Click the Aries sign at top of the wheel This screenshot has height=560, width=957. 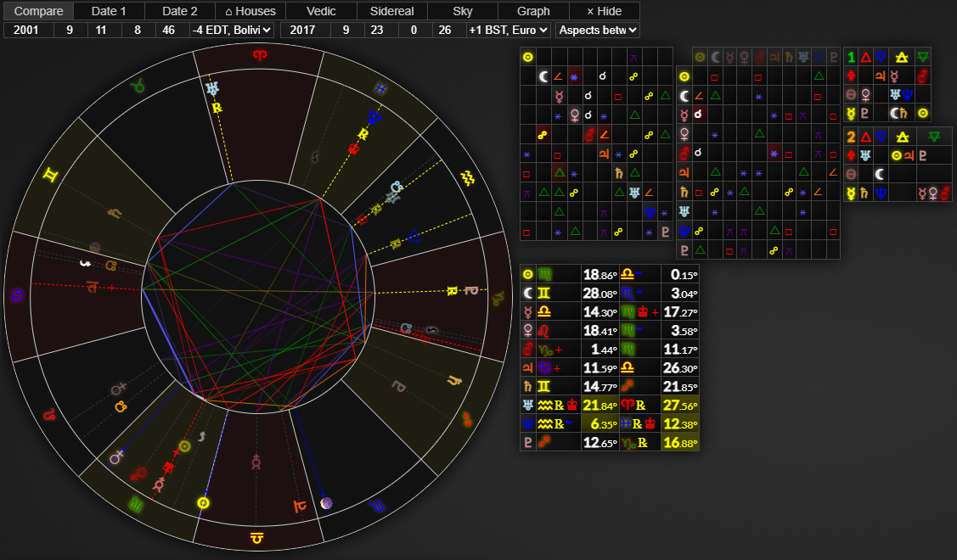pyautogui.click(x=258, y=56)
